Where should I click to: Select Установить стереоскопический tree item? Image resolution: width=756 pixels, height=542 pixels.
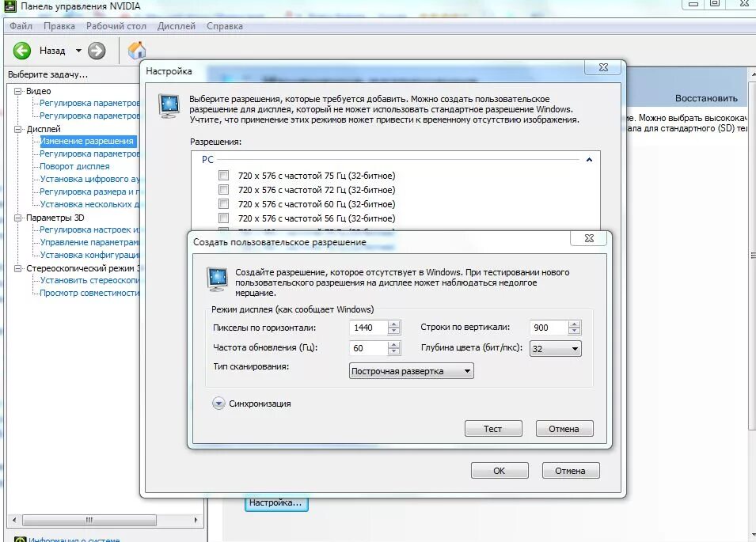[89, 280]
